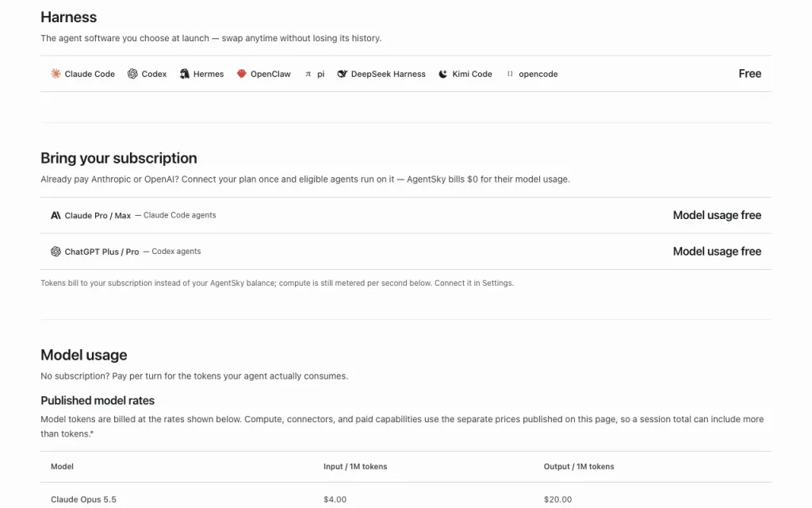Click the Published model rates subheading
812x508 pixels.
pos(98,401)
